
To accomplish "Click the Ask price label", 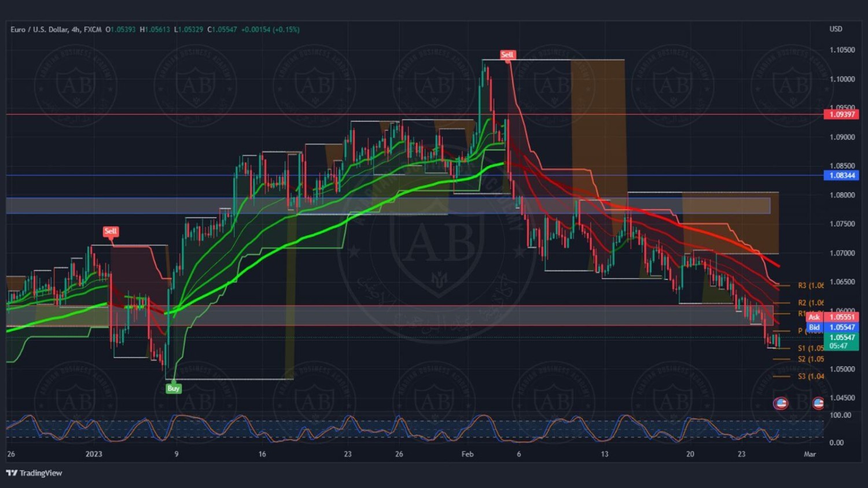I will pos(814,317).
